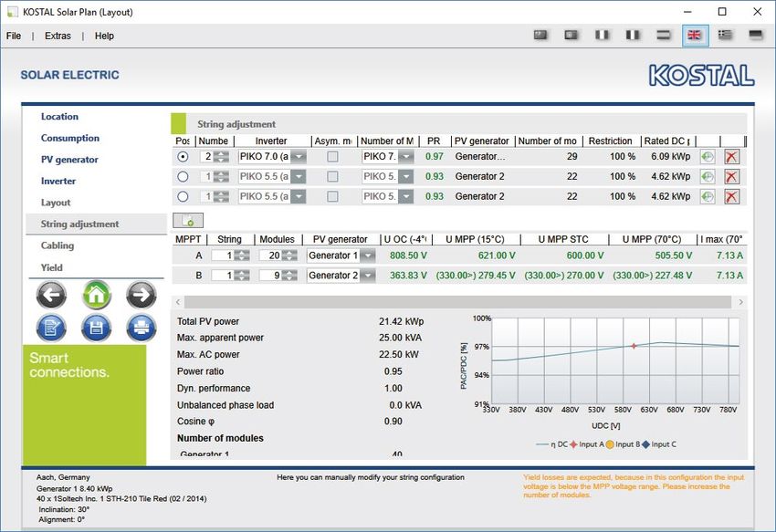Open the Yield step
This screenshot has height=532, width=776.
[51, 267]
